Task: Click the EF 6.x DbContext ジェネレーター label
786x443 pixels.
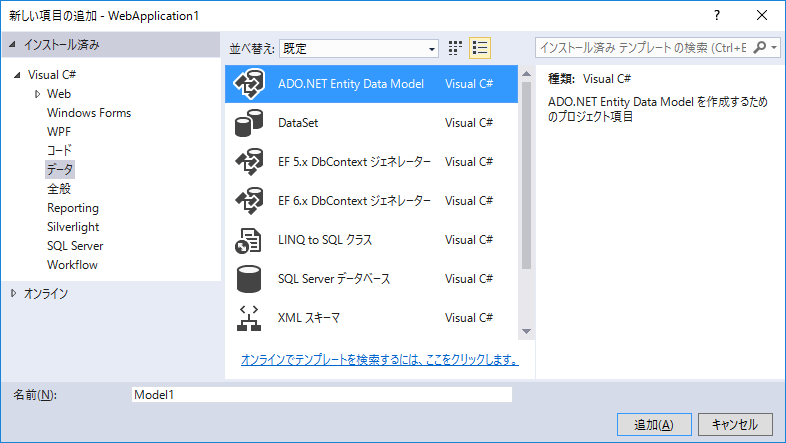Action: coord(354,201)
